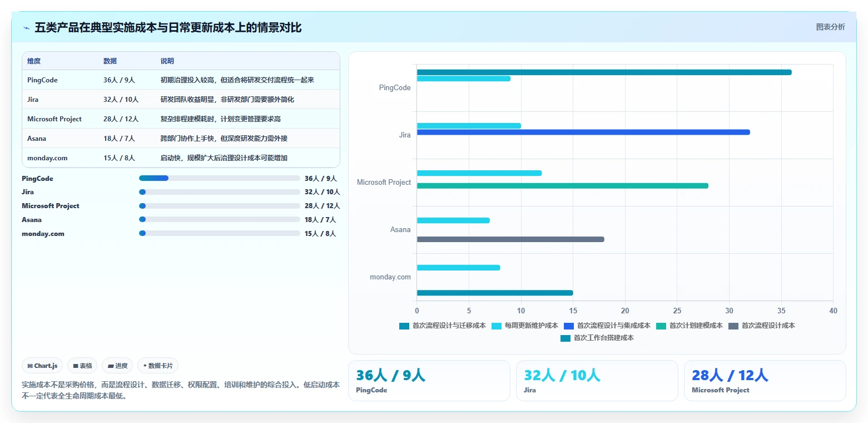This screenshot has width=868, height=423.
Task: Click the Microsoft Project chart axis label
Action: [x=384, y=183]
